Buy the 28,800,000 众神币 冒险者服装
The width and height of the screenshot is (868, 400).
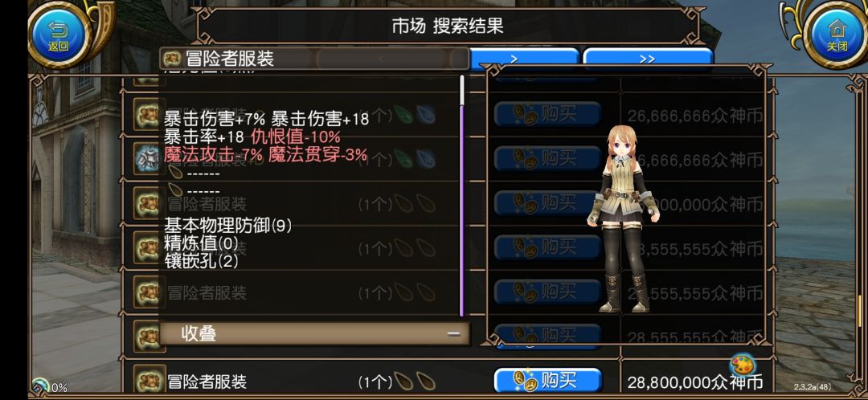[547, 380]
